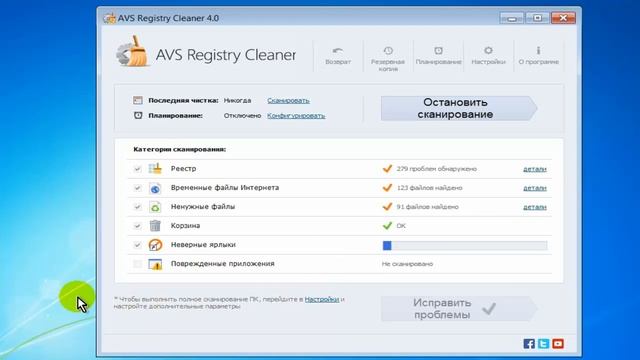Close the AVS Registry Cleaner window
This screenshot has width=640, height=360.
click(x=563, y=18)
